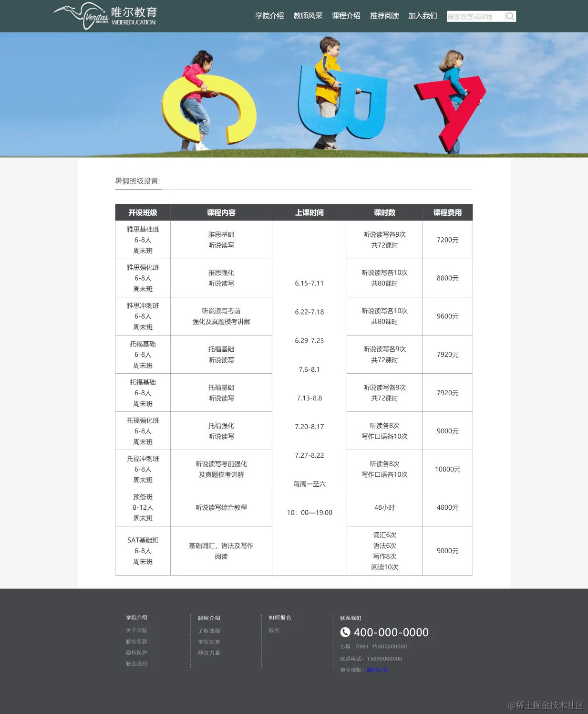This screenshot has height=714, width=588.
Task: Open the 教师风采 menu item
Action: [x=308, y=16]
